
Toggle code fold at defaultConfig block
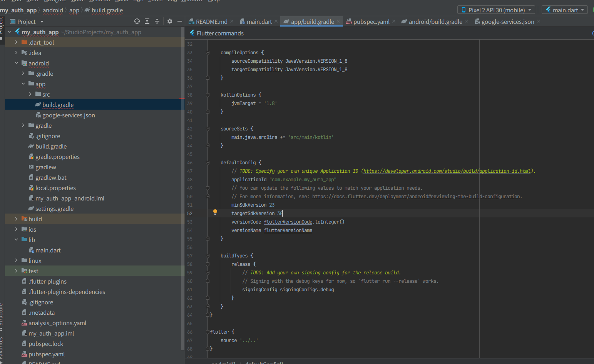tap(207, 163)
